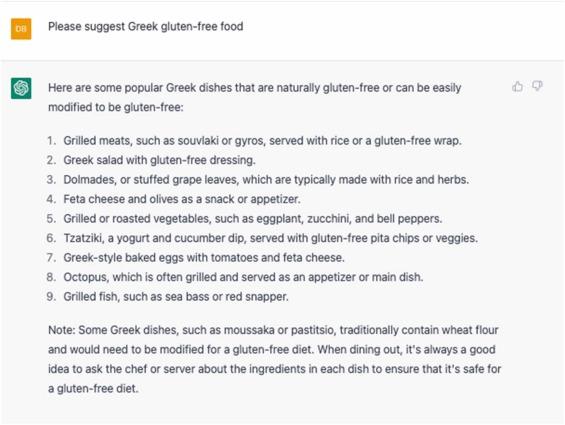Give the response a thumbs up
Viewport: 565px width, 425px height.
pos(517,87)
